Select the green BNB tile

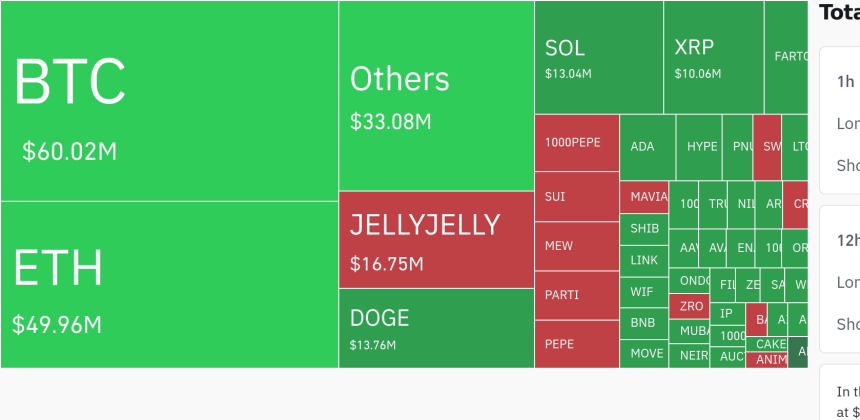pyautogui.click(x=644, y=324)
